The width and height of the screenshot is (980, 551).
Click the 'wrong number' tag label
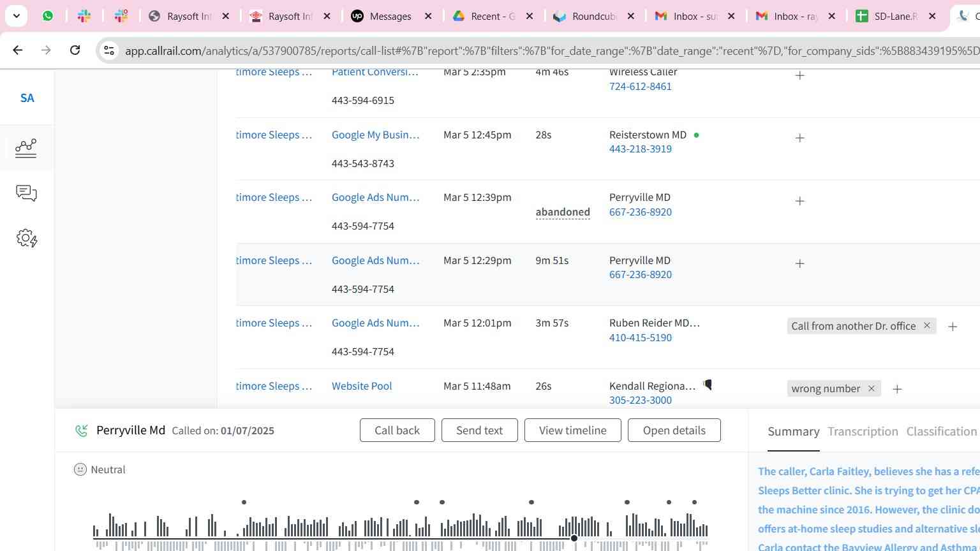coord(826,389)
